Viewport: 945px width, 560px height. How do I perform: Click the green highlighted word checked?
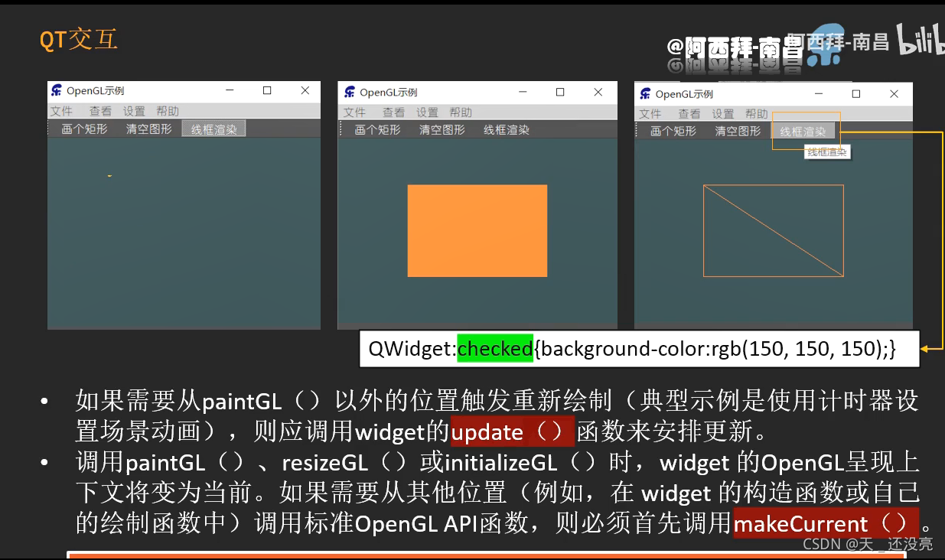[x=495, y=348]
